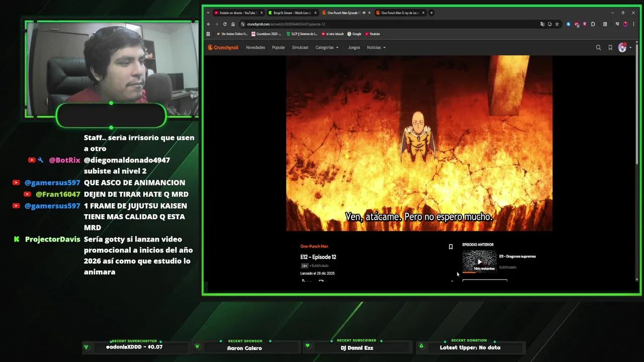Click the ProjectorDavis chat username
The image size is (644, 362).
coord(52,239)
